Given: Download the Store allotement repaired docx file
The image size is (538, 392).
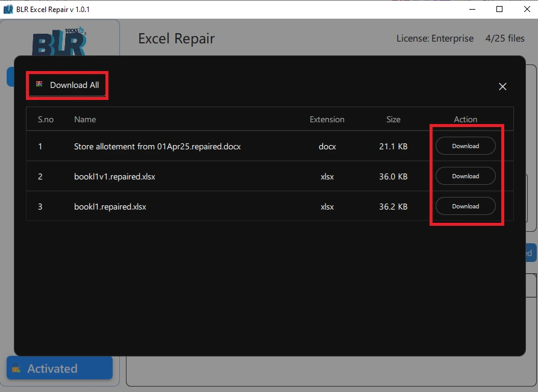Looking at the screenshot, I should 465,146.
